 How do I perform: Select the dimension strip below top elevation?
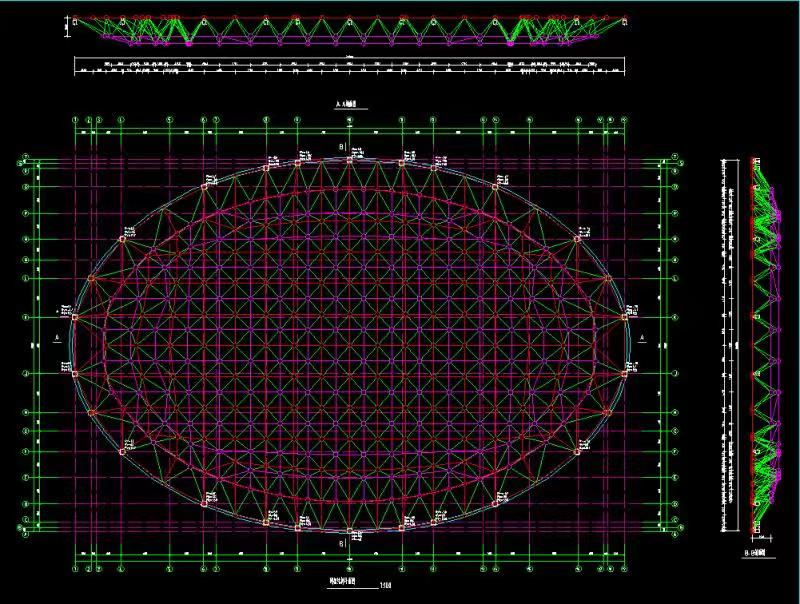pos(350,66)
